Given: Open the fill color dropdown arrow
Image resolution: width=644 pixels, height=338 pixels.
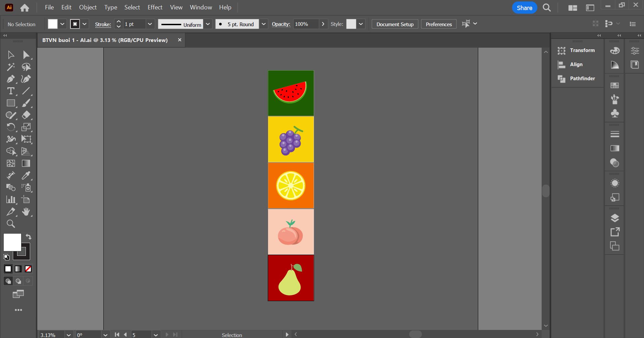Looking at the screenshot, I should click(x=62, y=24).
